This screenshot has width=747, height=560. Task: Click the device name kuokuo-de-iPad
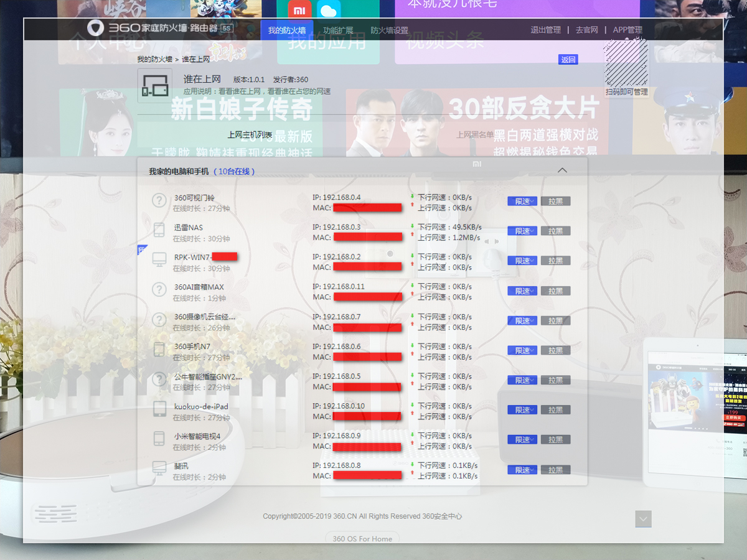[201, 406]
